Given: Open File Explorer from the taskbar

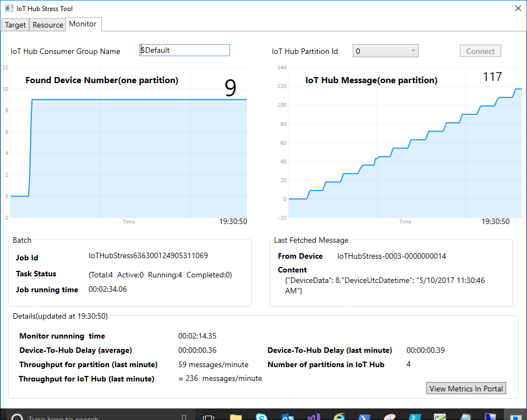Looking at the screenshot, I should coord(235,417).
